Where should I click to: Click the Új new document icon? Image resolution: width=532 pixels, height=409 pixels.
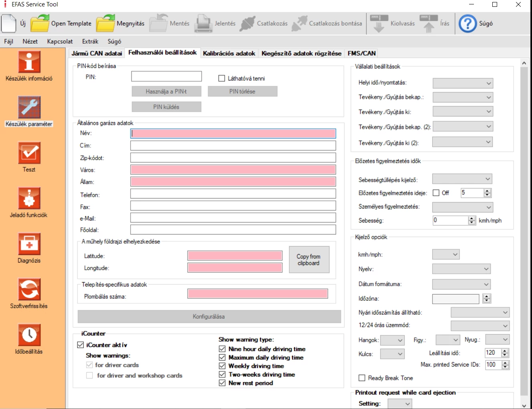[x=8, y=24]
